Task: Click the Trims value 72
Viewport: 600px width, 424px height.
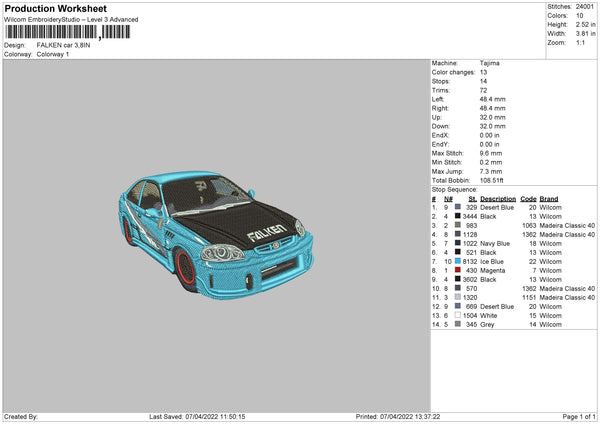Action: pyautogui.click(x=483, y=90)
